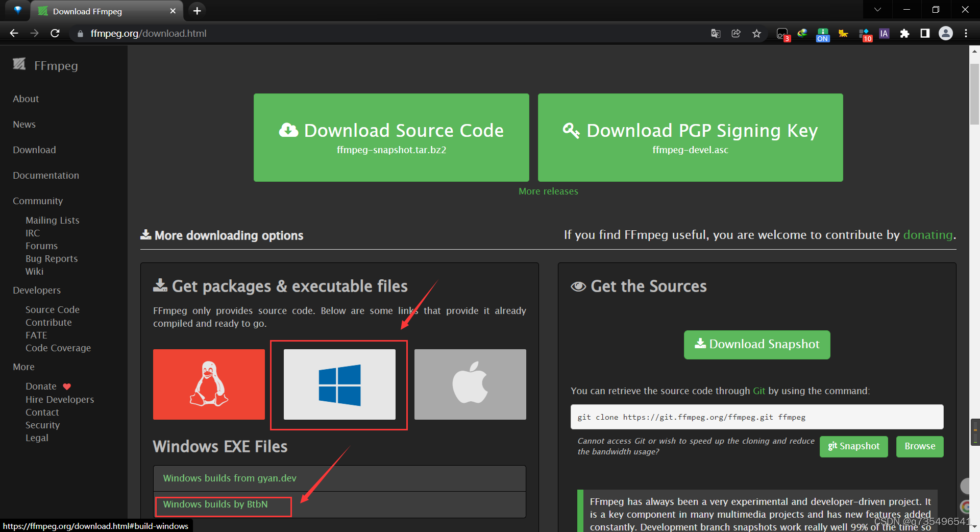This screenshot has height=532, width=980.
Task: Open Contribute sidebar link
Action: click(48, 323)
